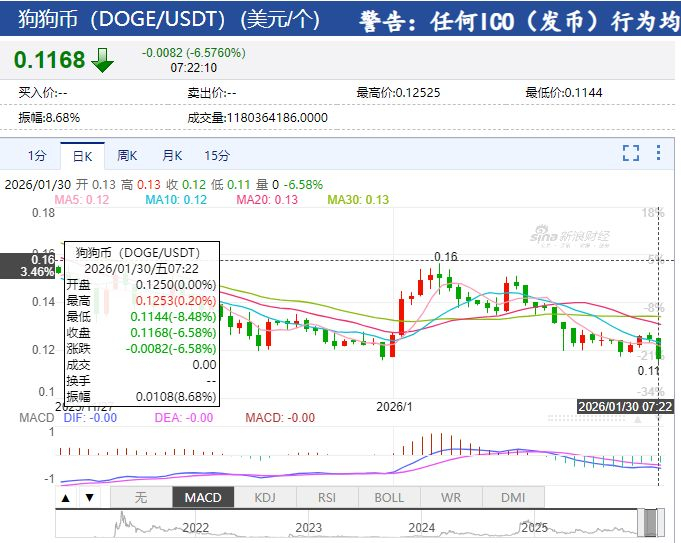Click the MACD: -0.00 value label
The width and height of the screenshot is (681, 543).
(x=280, y=418)
